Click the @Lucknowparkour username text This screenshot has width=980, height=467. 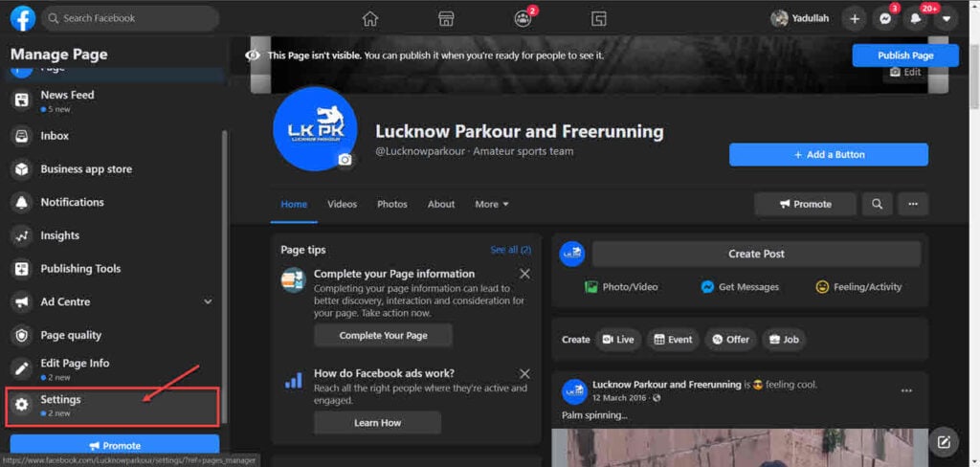pos(421,151)
